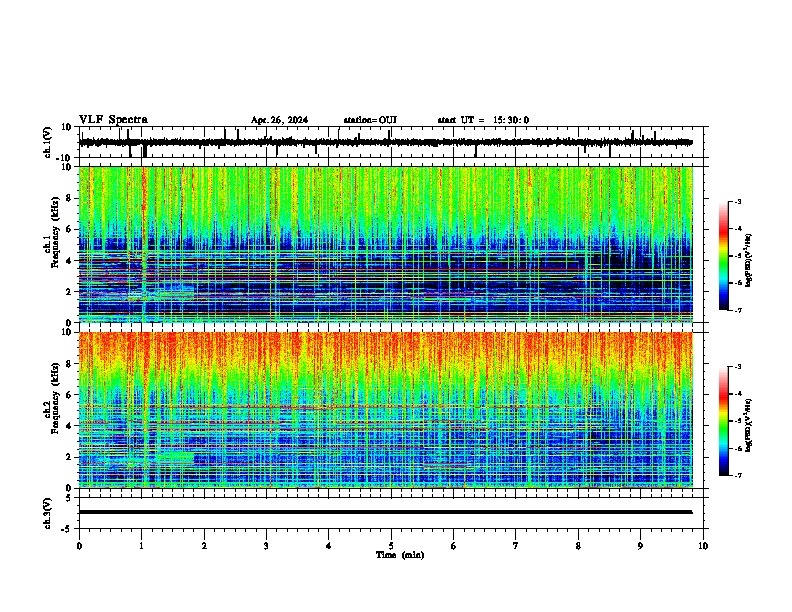
Task: Click the ch.1 voltage waveform trace
Action: point(385,142)
